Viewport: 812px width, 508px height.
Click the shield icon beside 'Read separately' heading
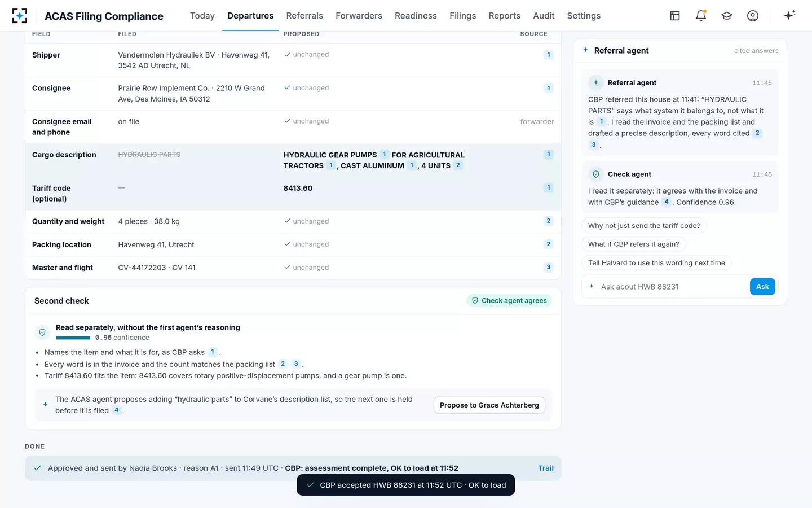(42, 332)
